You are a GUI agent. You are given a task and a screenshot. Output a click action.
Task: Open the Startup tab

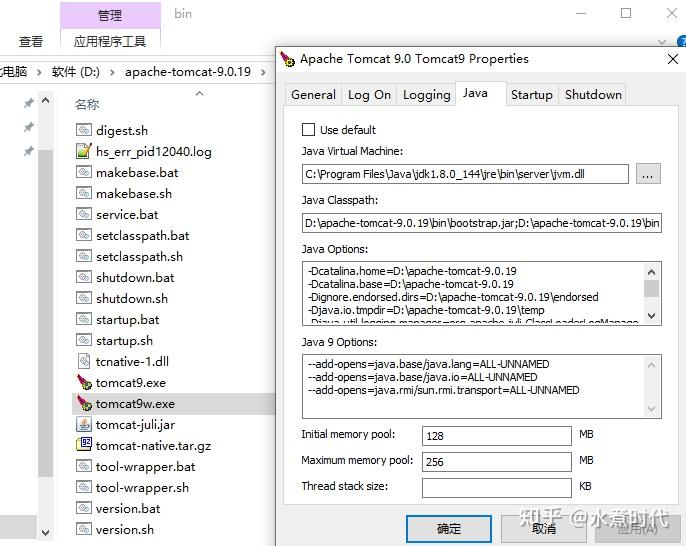coord(532,94)
